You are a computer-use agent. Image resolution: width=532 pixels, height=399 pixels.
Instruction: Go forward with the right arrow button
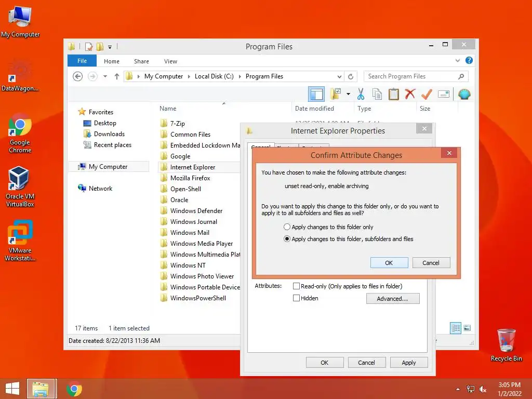[x=92, y=76]
